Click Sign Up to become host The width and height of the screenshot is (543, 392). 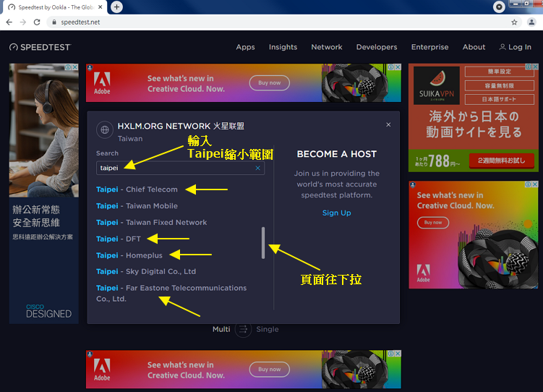point(337,213)
